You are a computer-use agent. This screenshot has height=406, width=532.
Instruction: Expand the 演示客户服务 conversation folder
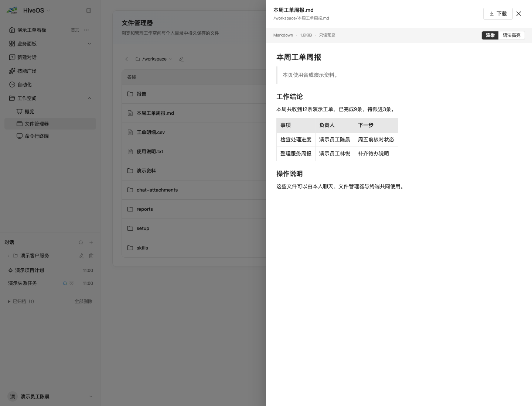(x=8, y=256)
